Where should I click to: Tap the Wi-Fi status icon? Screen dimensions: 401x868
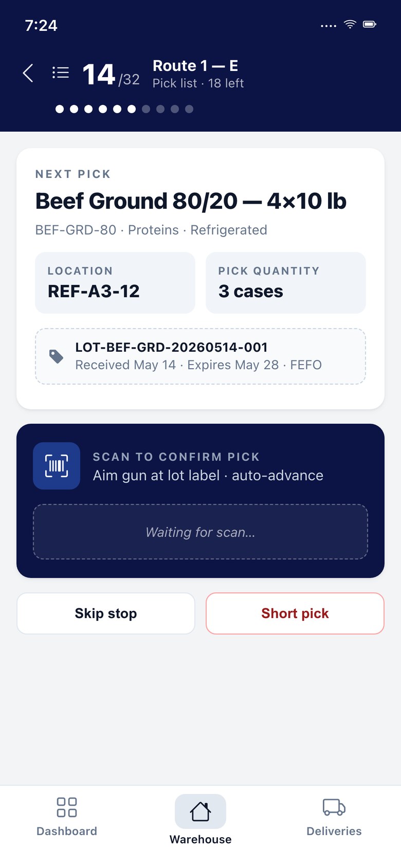tap(350, 24)
